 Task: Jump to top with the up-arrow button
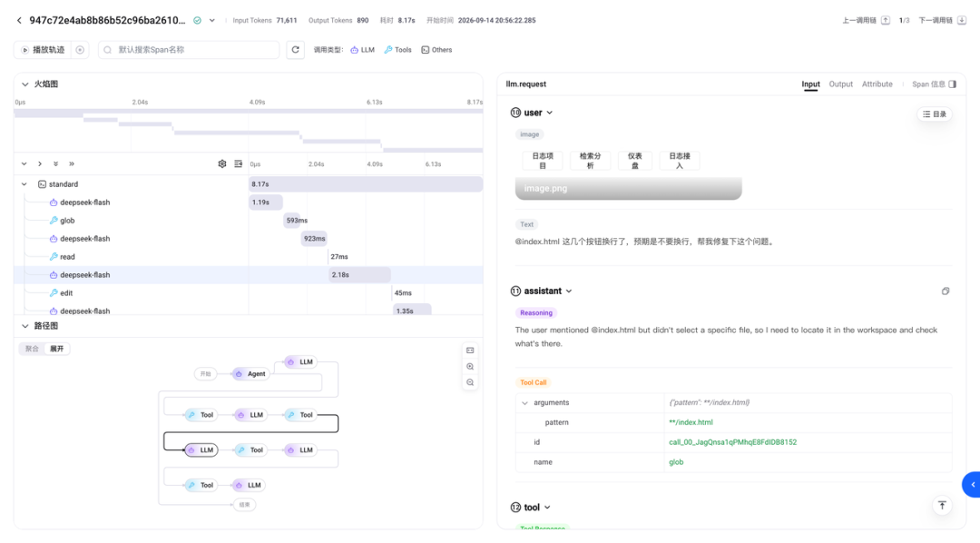943,505
